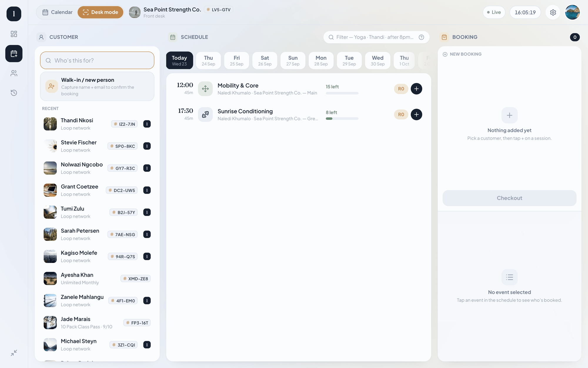The width and height of the screenshot is (588, 368).
Task: Select the Mon 28 Sep tab
Action: coord(321,60)
